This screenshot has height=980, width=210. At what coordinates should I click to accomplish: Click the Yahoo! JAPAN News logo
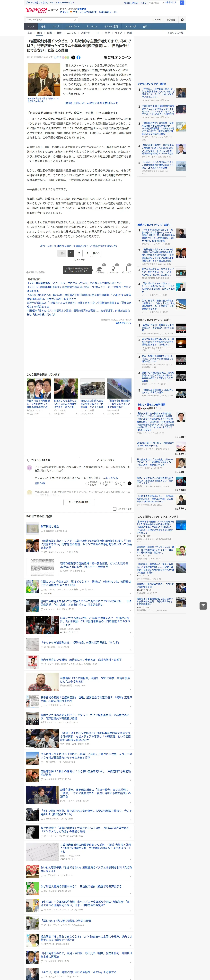click(x=42, y=10)
